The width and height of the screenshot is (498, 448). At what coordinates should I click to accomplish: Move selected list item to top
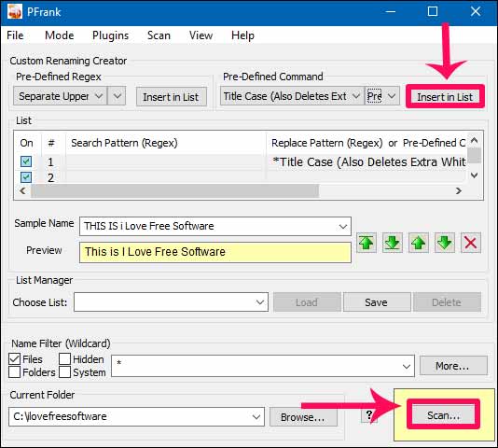click(x=367, y=243)
